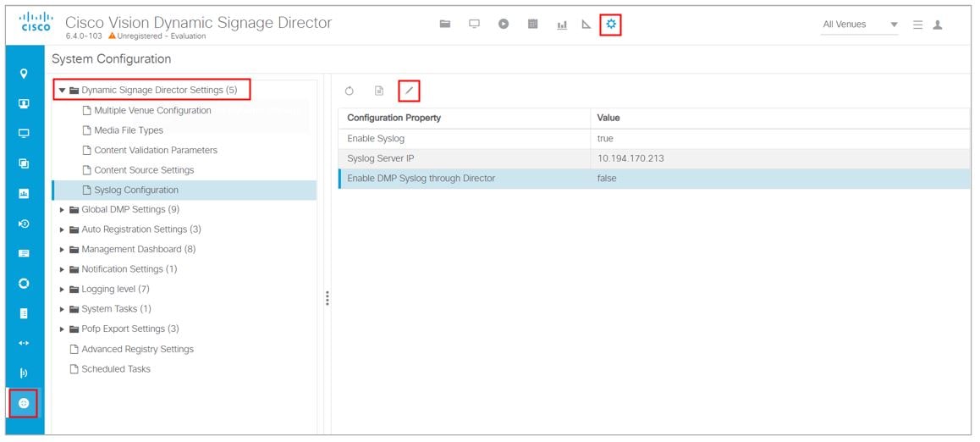This screenshot has height=442, width=980.
Task: Select the picture chart icon in sidebar
Action: pos(25,193)
